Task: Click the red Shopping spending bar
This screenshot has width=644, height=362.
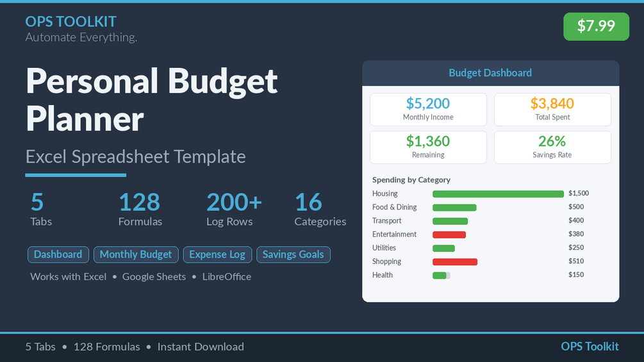Action: point(455,261)
